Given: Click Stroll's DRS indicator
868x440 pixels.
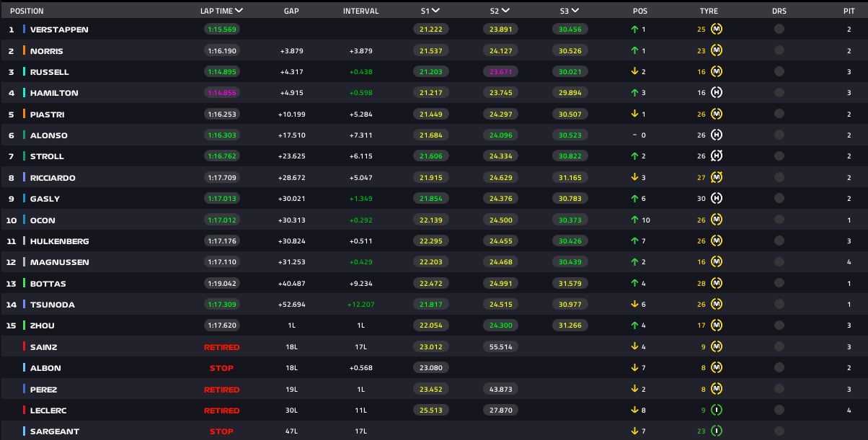Looking at the screenshot, I should [x=779, y=156].
